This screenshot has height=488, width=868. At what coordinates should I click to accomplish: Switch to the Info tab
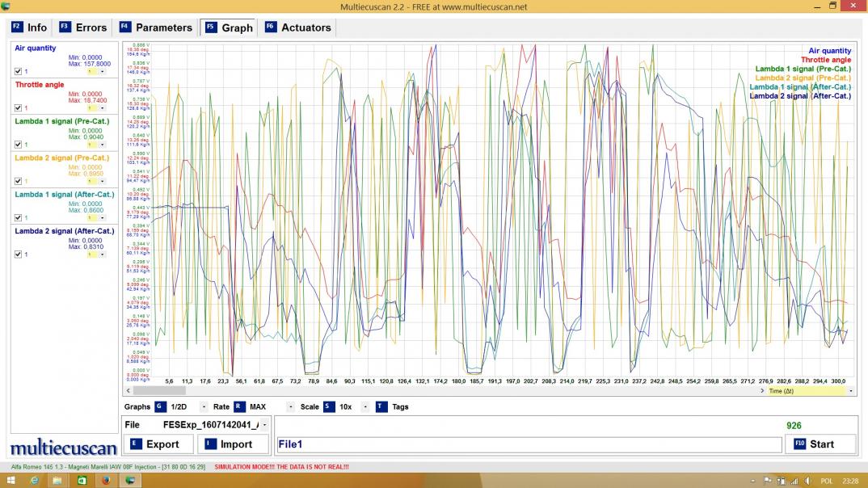29,27
